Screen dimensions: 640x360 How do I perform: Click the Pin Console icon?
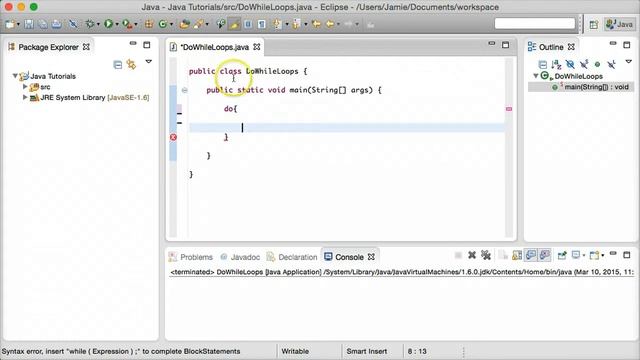point(562,256)
